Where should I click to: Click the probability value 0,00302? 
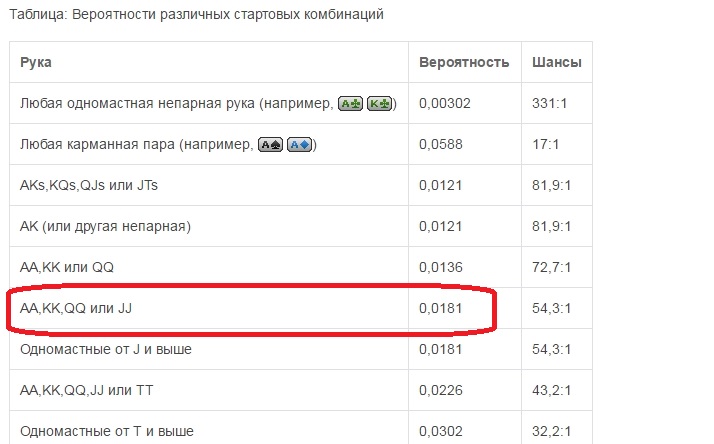click(x=444, y=103)
